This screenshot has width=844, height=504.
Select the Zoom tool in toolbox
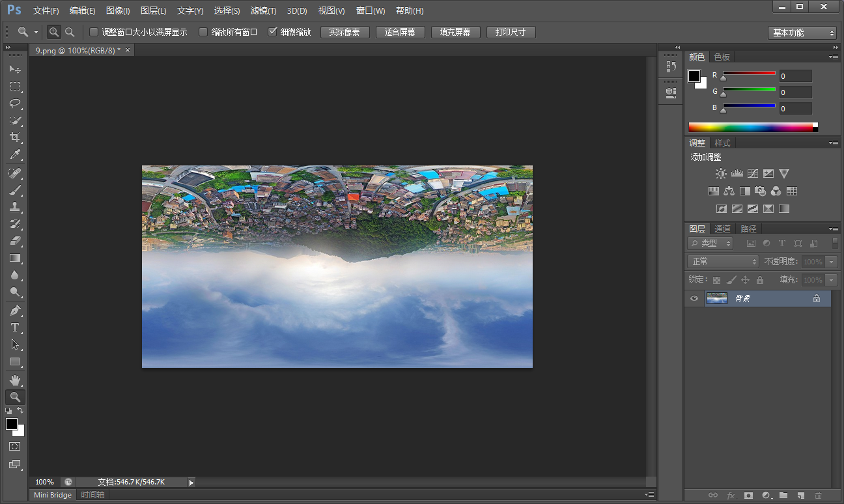point(15,397)
